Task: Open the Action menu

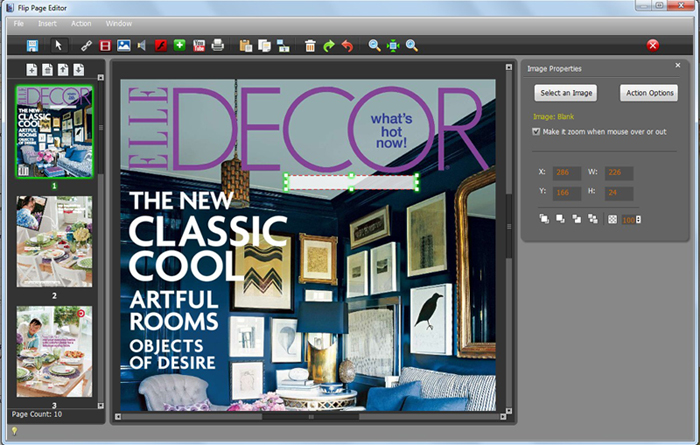Action: 81,24
